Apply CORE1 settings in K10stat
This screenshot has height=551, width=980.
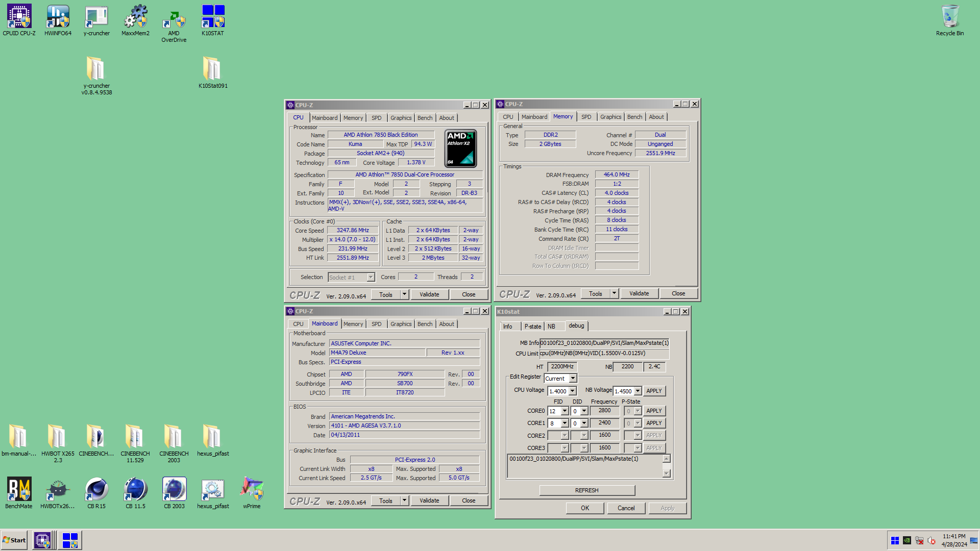pyautogui.click(x=654, y=423)
